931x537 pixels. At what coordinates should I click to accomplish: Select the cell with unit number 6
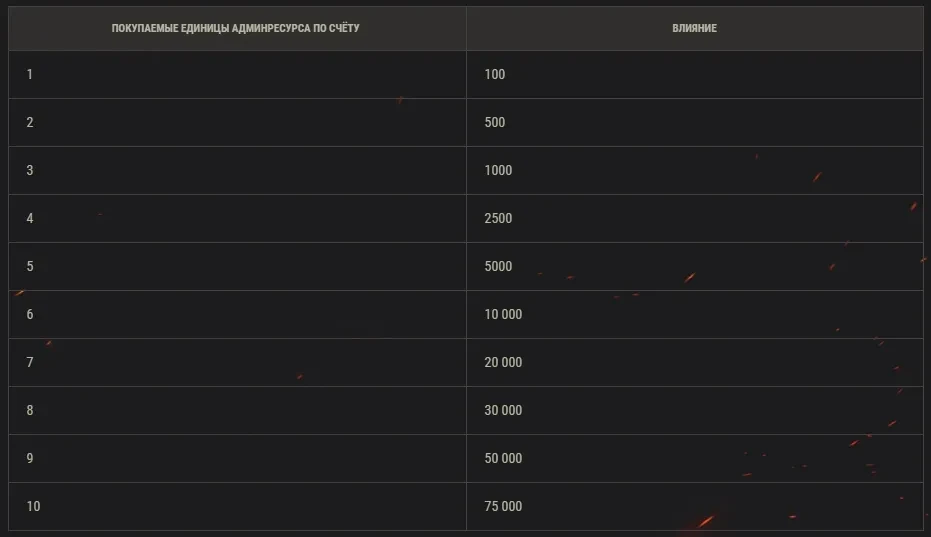pos(30,314)
